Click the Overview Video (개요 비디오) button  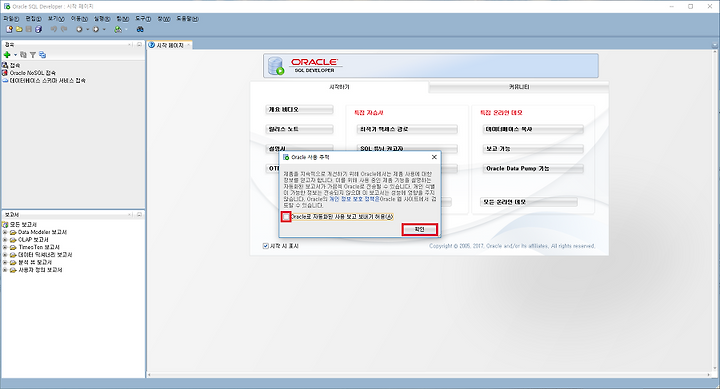pyautogui.click(x=299, y=110)
